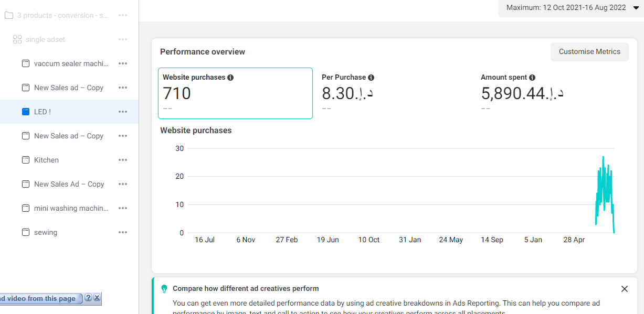This screenshot has height=314, width=644.
Task: Open the Maximum date range dropdown
Action: (x=572, y=8)
